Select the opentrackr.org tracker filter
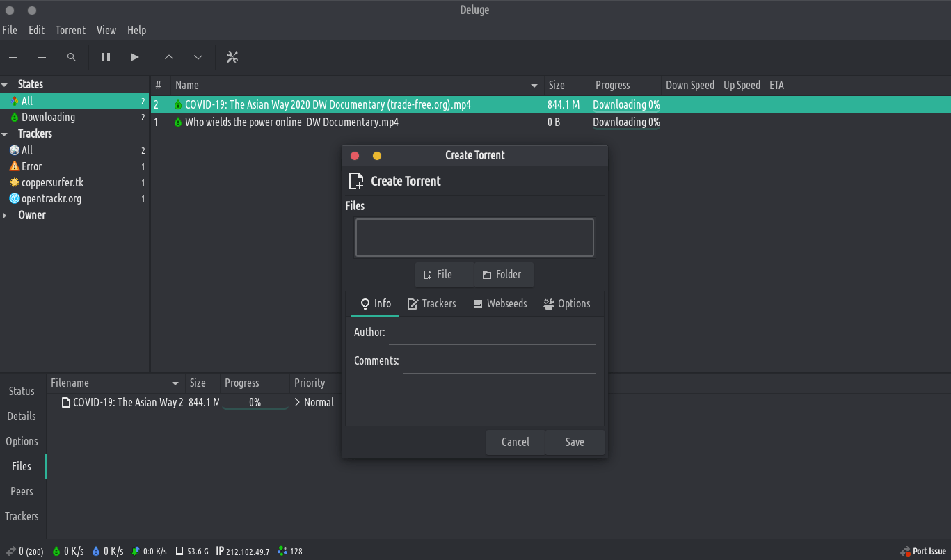This screenshot has width=951, height=560. pos(74,198)
